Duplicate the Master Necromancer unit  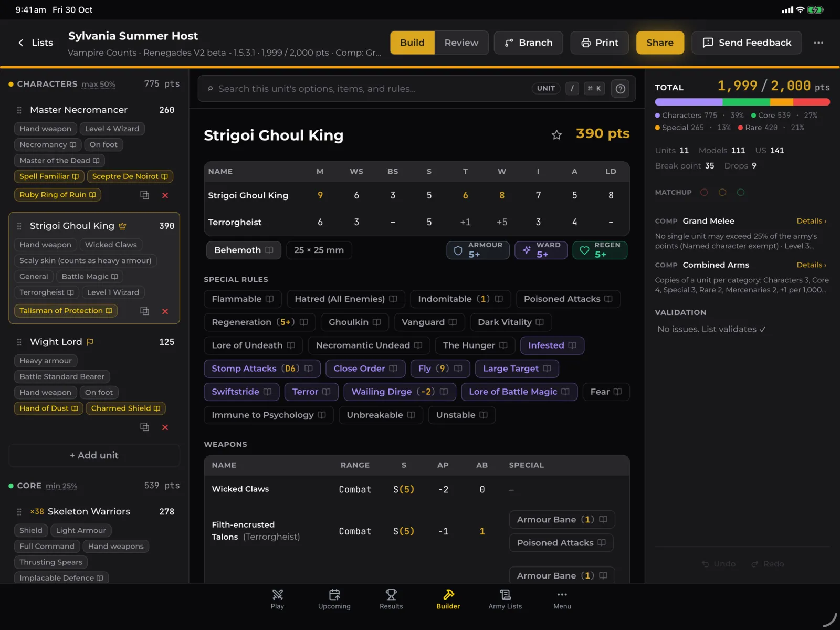point(144,195)
